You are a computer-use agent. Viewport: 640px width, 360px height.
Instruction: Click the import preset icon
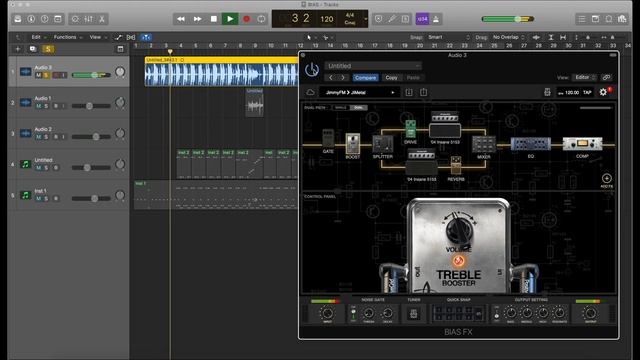pos(409,93)
